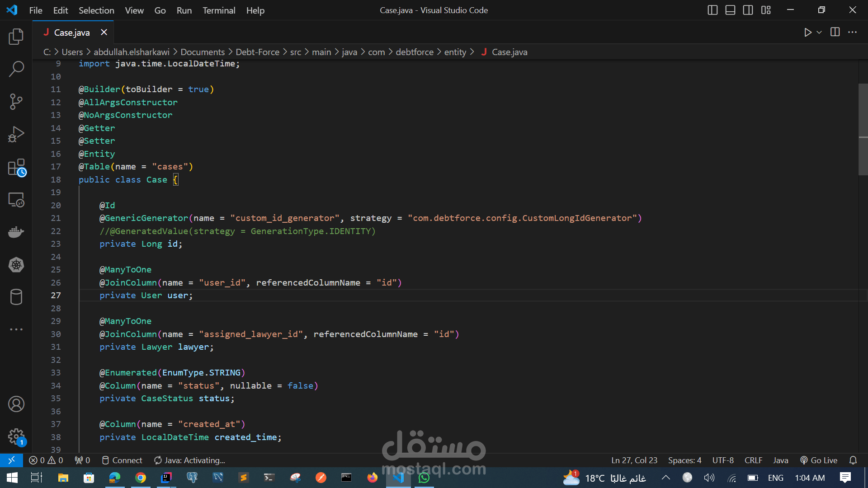Open the Extensions view icon
This screenshot has height=488, width=868.
pyautogui.click(x=16, y=167)
